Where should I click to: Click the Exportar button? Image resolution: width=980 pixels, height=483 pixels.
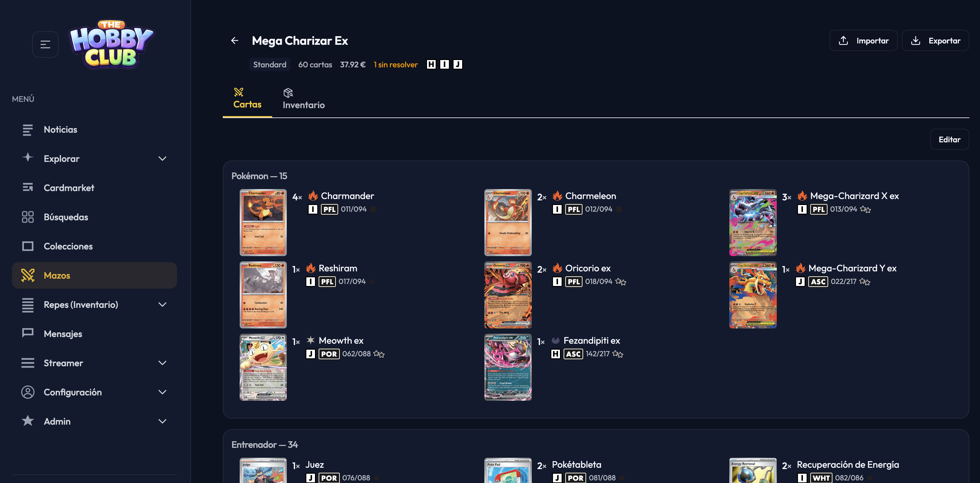pos(935,41)
